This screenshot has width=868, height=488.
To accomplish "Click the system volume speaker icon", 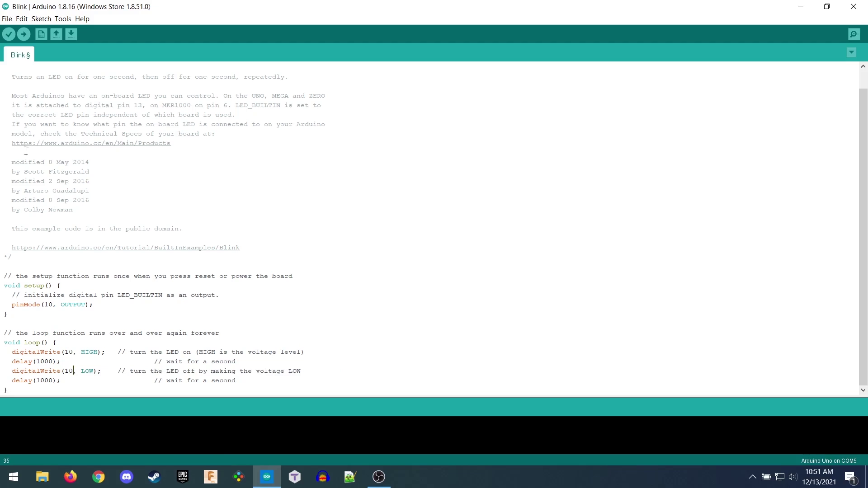I will click(x=793, y=477).
